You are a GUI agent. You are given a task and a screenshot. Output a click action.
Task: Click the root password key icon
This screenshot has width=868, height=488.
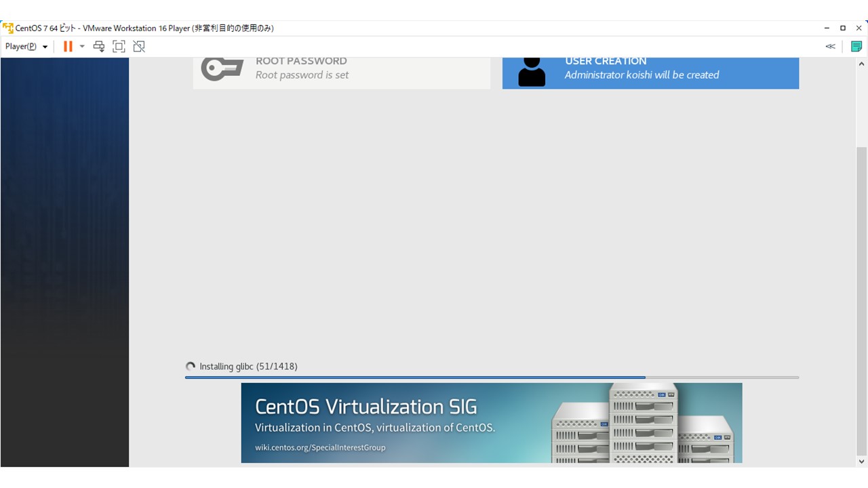pyautogui.click(x=222, y=68)
